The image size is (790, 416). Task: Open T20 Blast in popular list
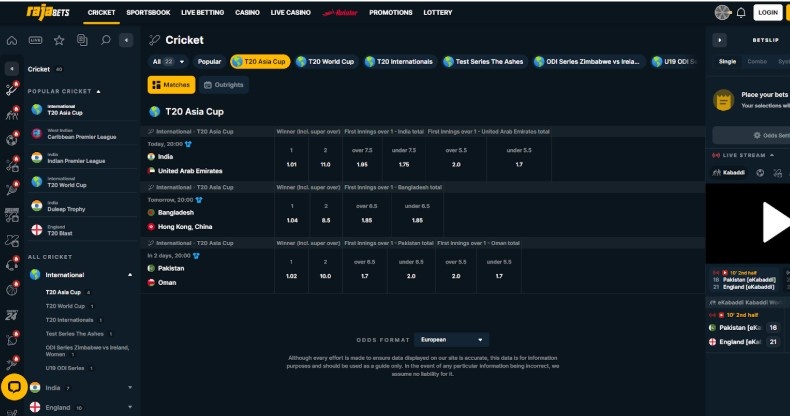82,230
